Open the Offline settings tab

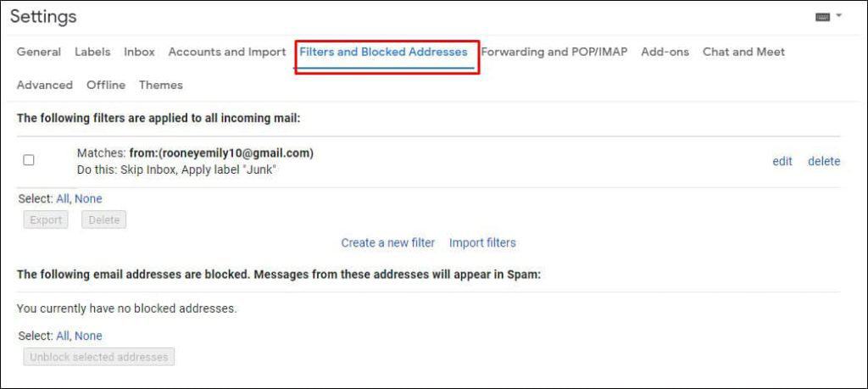(x=106, y=85)
